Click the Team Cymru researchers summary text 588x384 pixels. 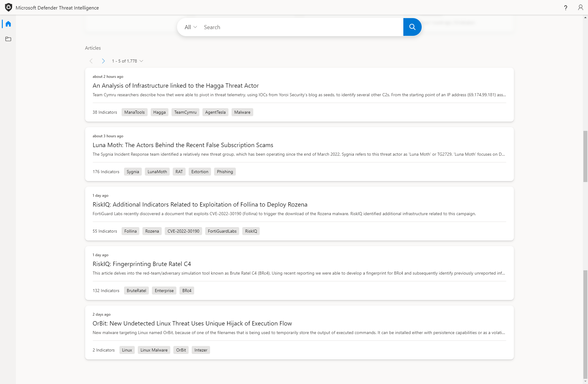coord(299,95)
